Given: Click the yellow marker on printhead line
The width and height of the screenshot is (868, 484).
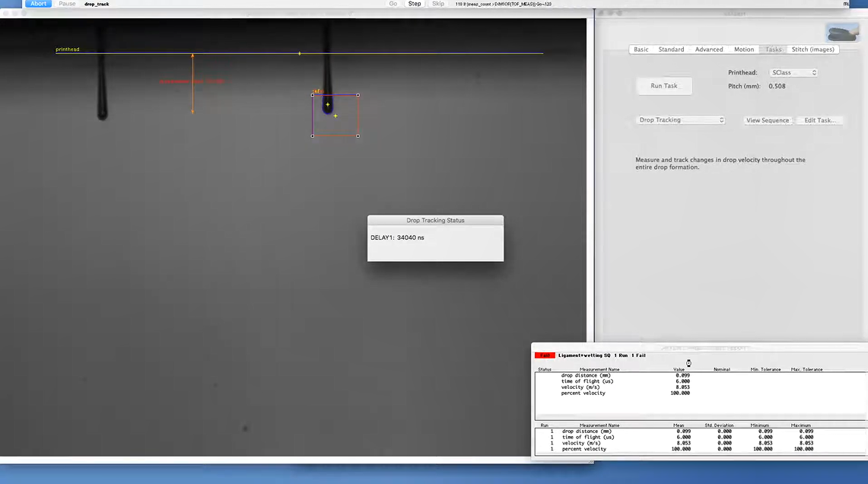Looking at the screenshot, I should 300,54.
